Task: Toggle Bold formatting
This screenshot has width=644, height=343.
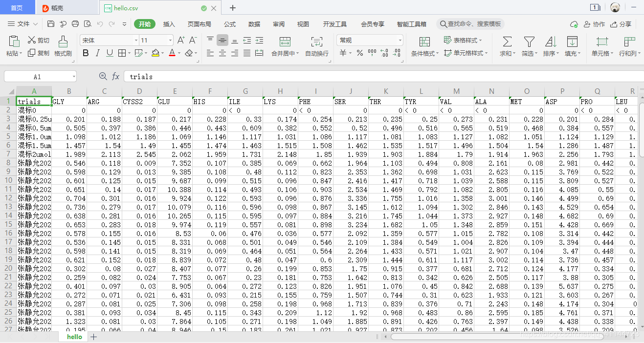Action: coord(86,53)
